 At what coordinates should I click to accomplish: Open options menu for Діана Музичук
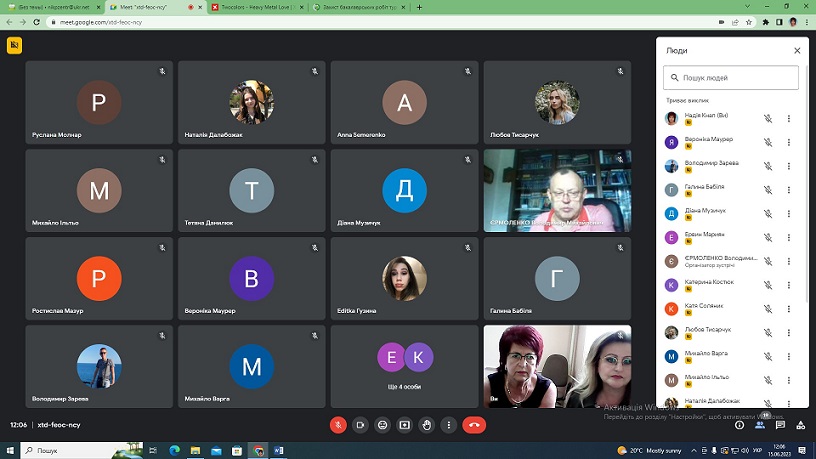pyautogui.click(x=789, y=214)
